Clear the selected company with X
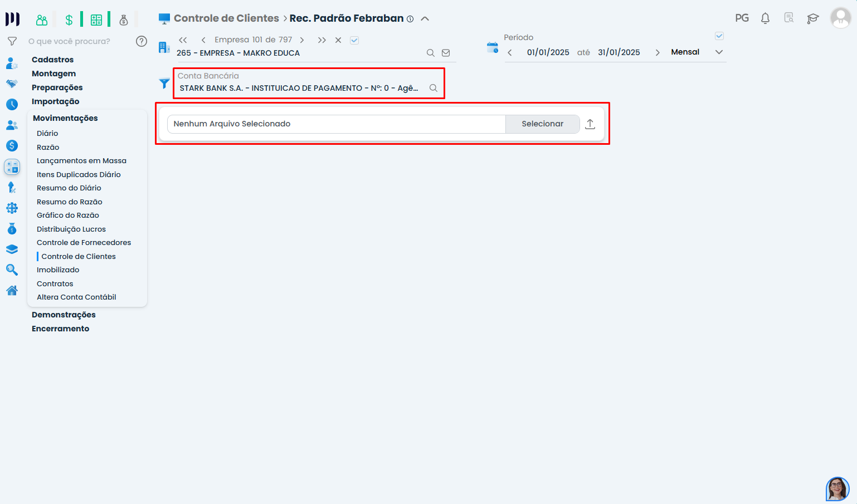Image resolution: width=857 pixels, height=504 pixels. point(338,40)
